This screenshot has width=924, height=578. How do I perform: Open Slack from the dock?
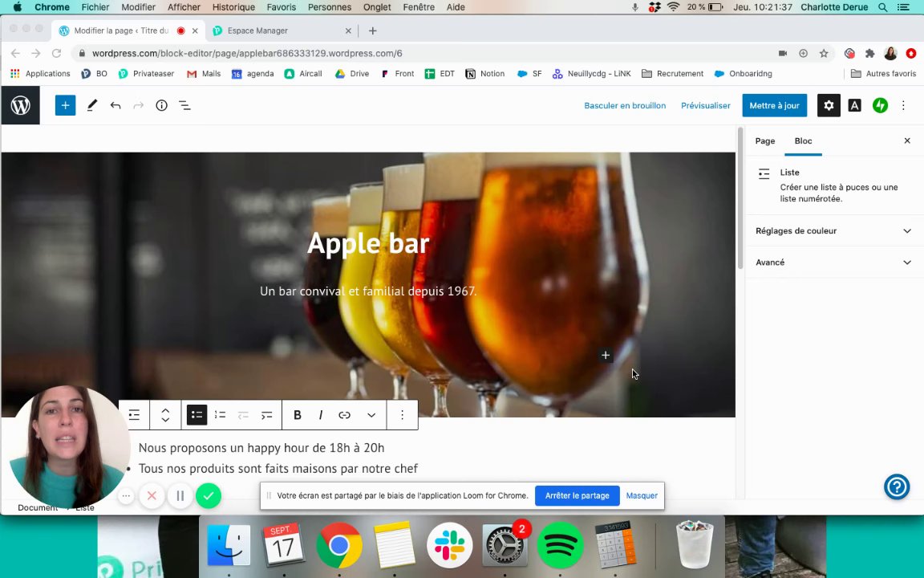point(449,545)
